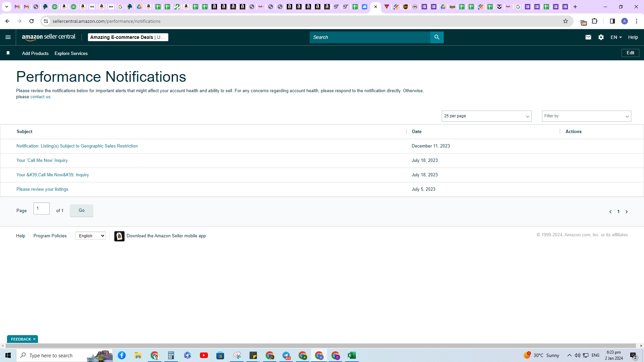The image size is (644, 362).
Task: Show hidden system tray icons
Action: tap(569, 355)
